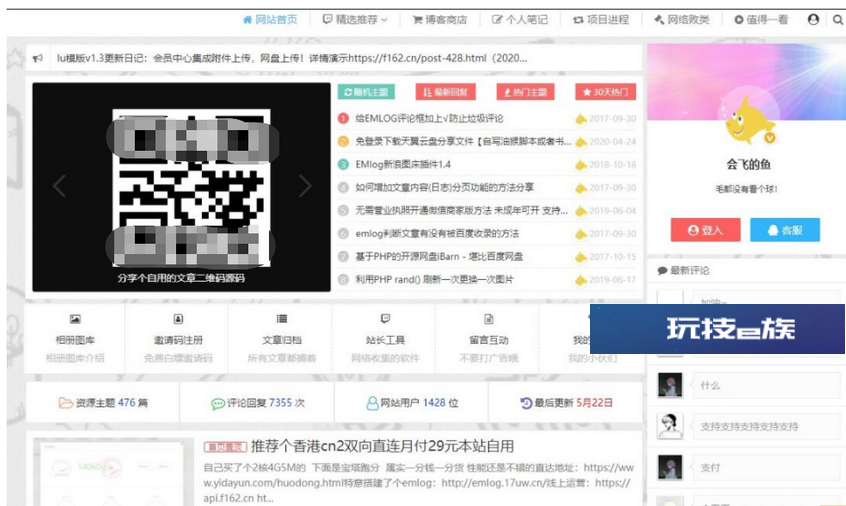Open article 基于PHP的开源网盘iBarn
846x506 pixels.
point(439,257)
